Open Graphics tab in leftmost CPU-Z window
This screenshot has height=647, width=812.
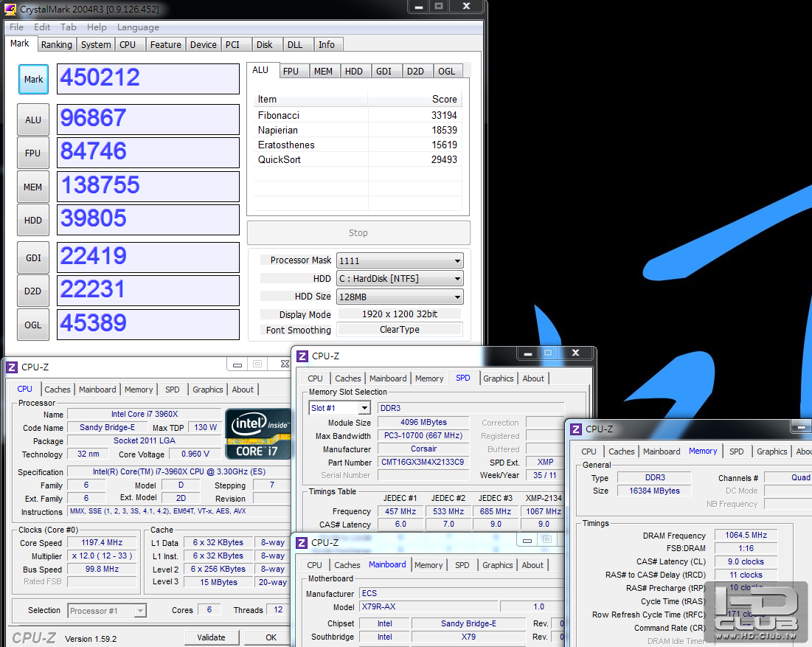208,390
